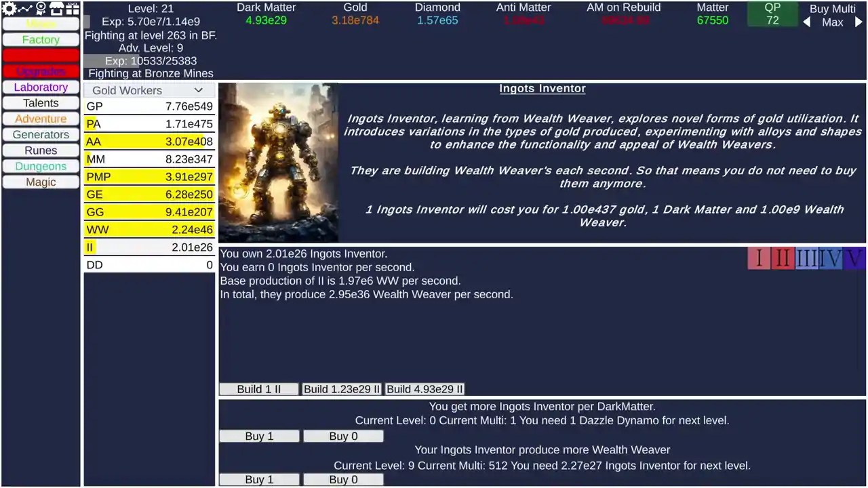Open the Dungeons menu
The width and height of the screenshot is (868, 488).
(41, 167)
